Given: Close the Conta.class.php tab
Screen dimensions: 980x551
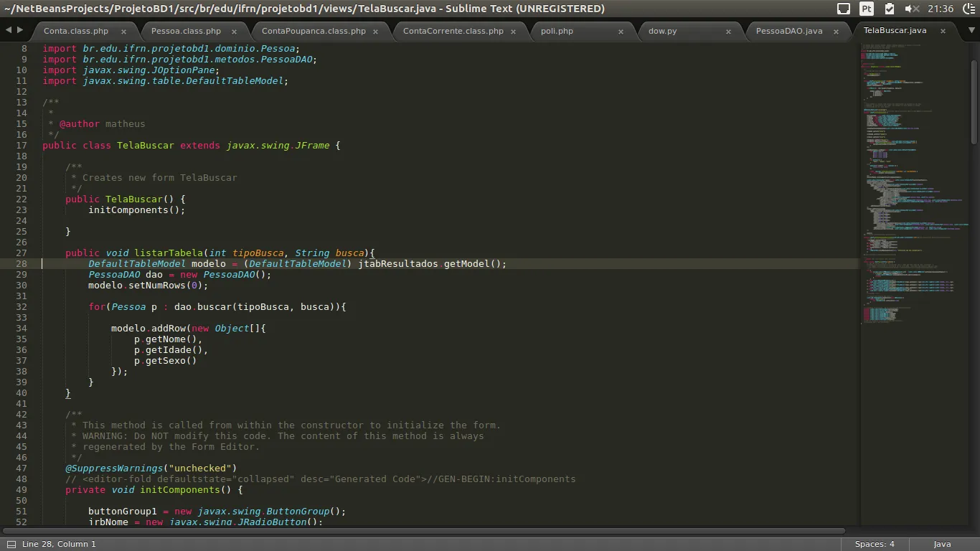Looking at the screenshot, I should (x=123, y=32).
